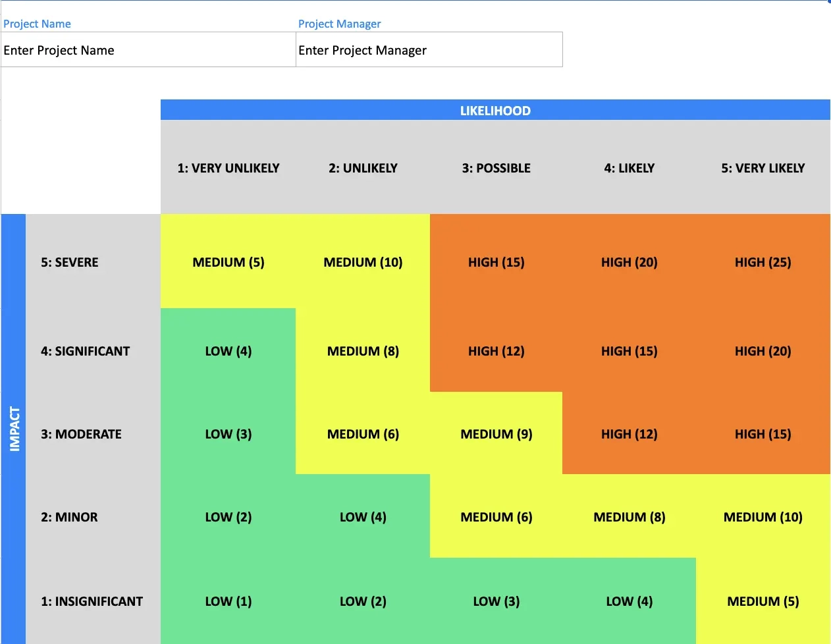Click the Project Name label
831x644 pixels.
click(37, 24)
